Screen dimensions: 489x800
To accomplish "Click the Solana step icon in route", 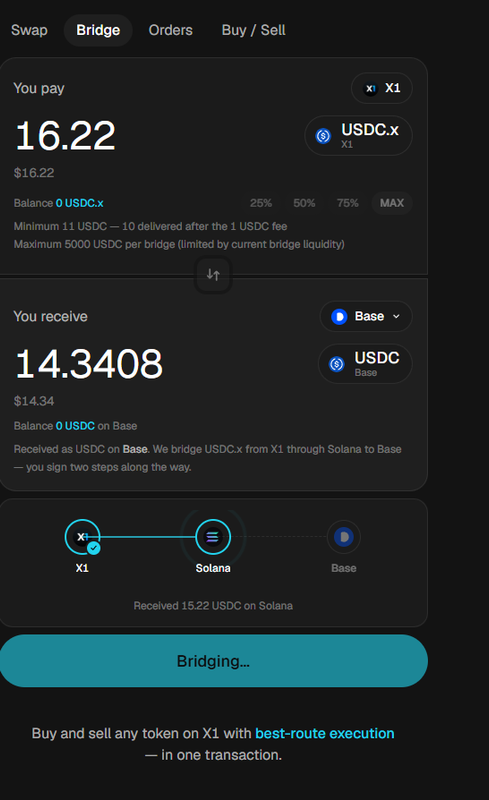I will pyautogui.click(x=213, y=537).
